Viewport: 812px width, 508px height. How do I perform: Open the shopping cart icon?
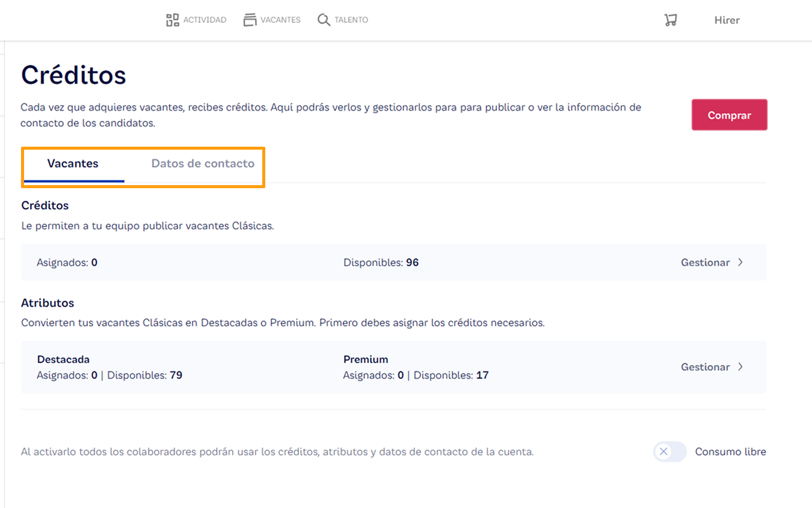tap(670, 19)
